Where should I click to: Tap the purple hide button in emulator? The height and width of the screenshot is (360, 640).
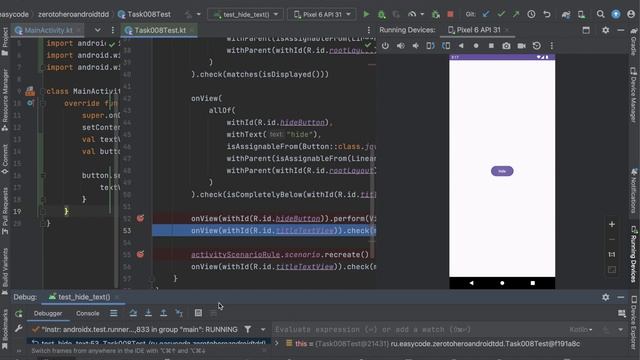[x=502, y=171]
